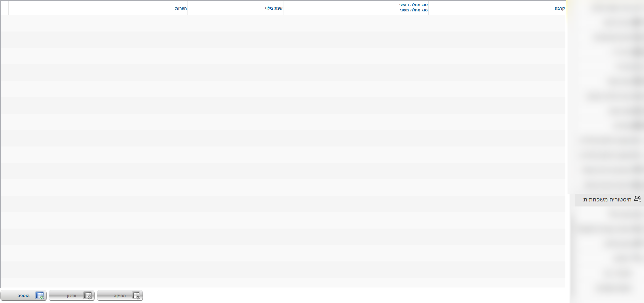Click the family history people icon
The width and height of the screenshot is (644, 303).
tap(637, 199)
